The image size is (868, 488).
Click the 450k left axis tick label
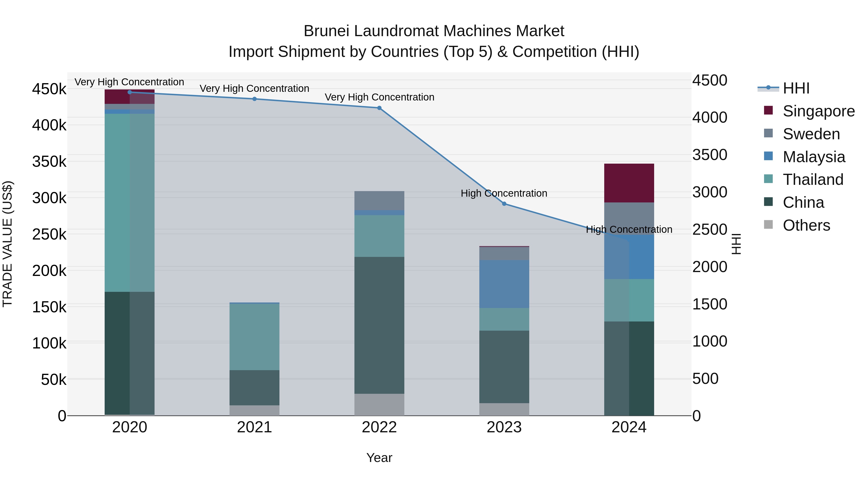(49, 89)
